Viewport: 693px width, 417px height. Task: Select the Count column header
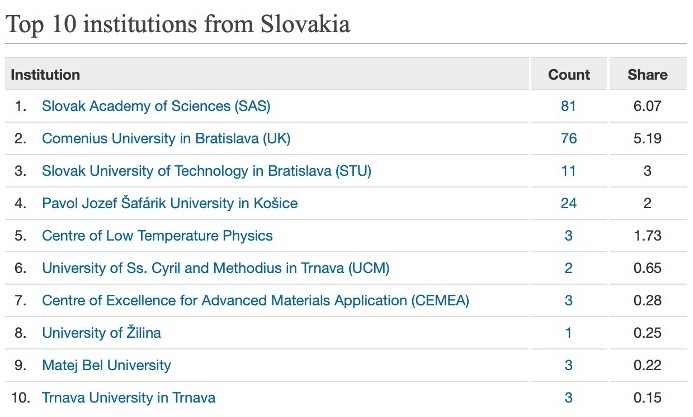(x=569, y=74)
